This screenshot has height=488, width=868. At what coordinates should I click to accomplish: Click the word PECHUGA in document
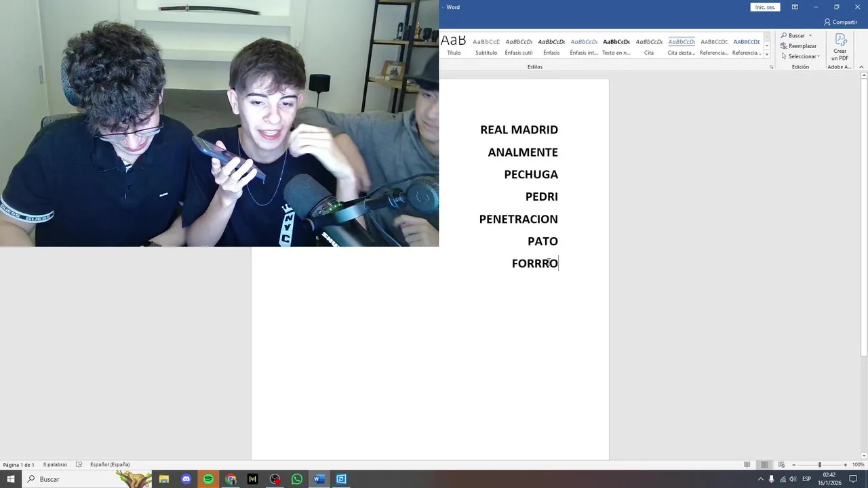click(x=531, y=174)
